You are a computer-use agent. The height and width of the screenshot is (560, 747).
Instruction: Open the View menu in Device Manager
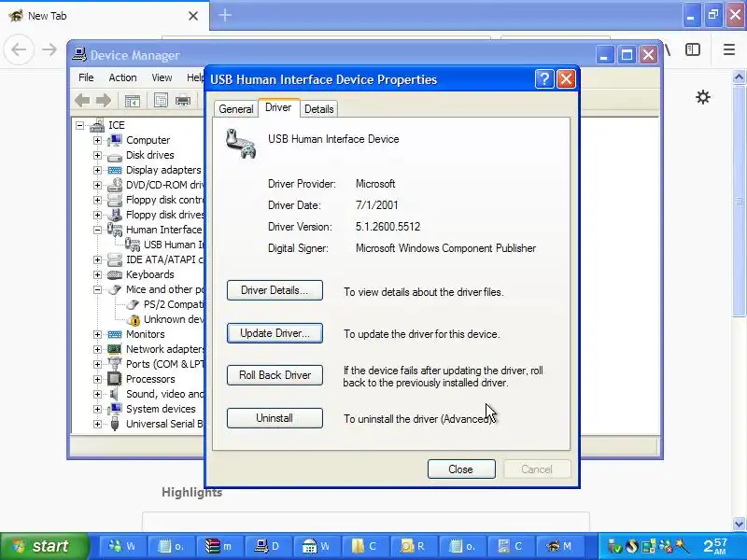click(x=162, y=77)
